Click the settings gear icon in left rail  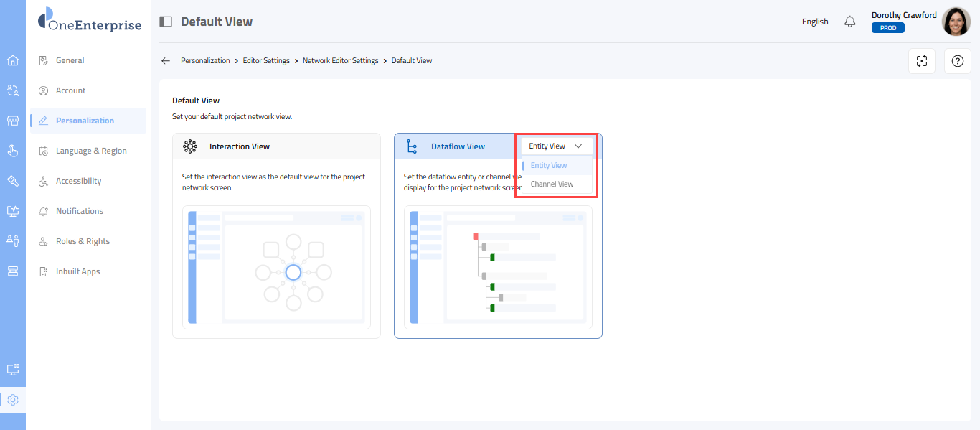tap(12, 400)
